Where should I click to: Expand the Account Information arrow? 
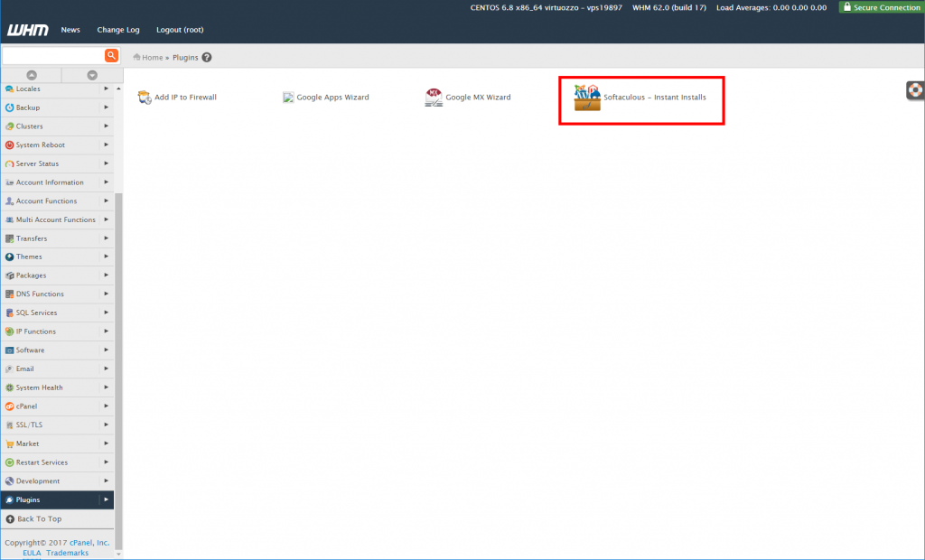[107, 182]
